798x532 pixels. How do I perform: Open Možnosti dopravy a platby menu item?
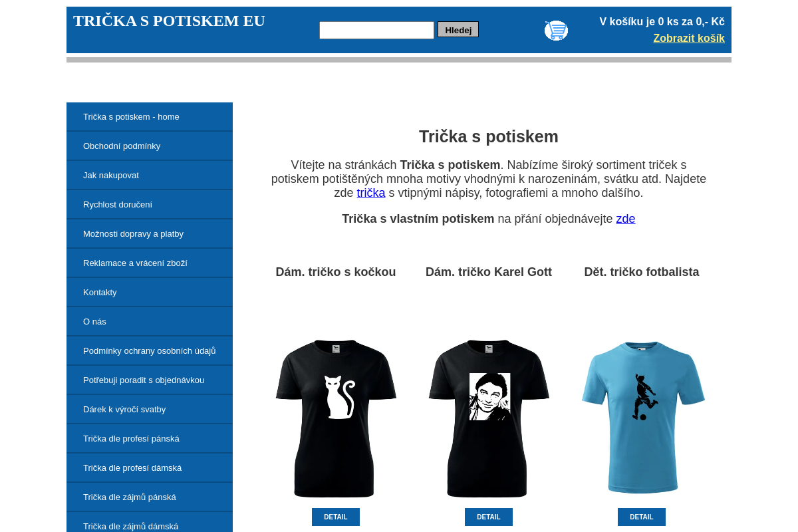(x=150, y=233)
